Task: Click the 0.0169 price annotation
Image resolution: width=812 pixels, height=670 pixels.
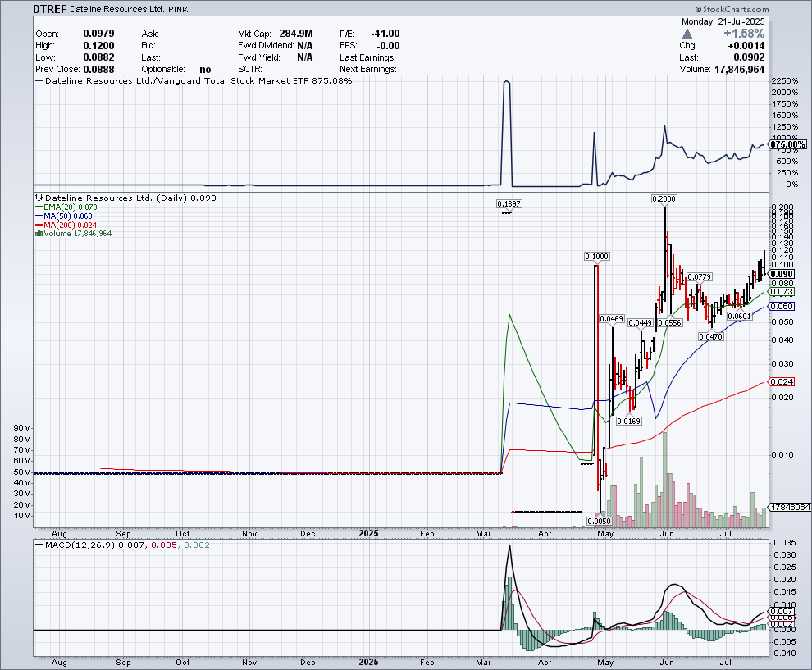Action: pos(629,421)
